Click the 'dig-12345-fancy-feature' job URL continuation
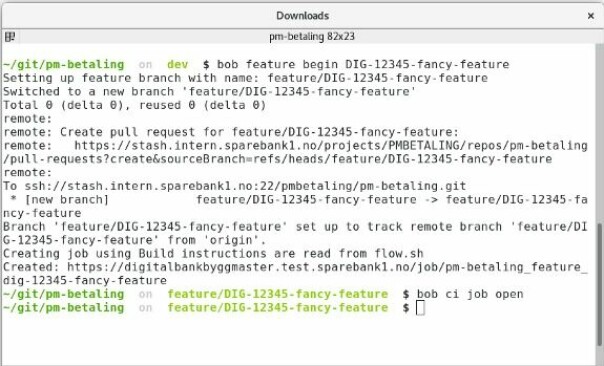Viewport: 604px width, 366px height. click(85, 280)
